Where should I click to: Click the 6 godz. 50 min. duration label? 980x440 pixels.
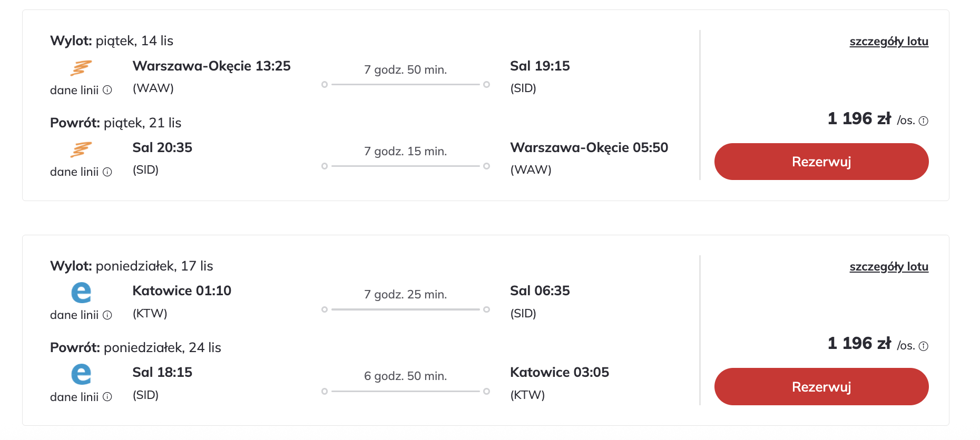pyautogui.click(x=405, y=376)
